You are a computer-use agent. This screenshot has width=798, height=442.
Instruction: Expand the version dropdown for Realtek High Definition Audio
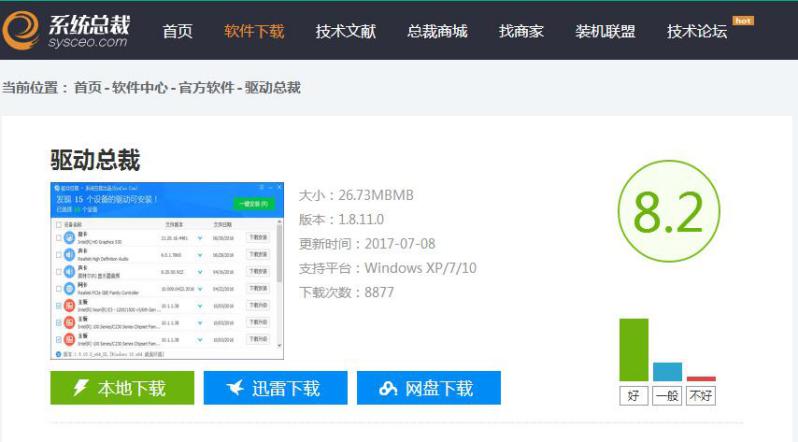(200, 255)
